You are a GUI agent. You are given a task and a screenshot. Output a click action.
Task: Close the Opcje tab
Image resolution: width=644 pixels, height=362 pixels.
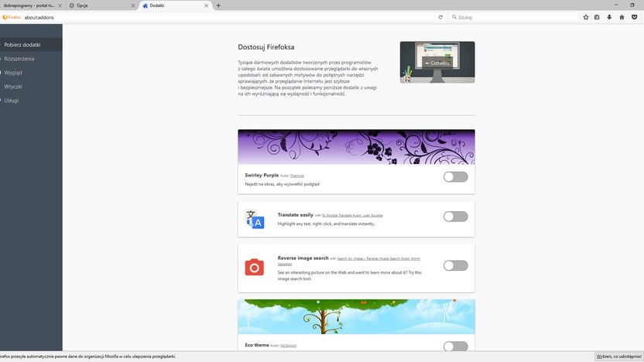click(x=132, y=5)
